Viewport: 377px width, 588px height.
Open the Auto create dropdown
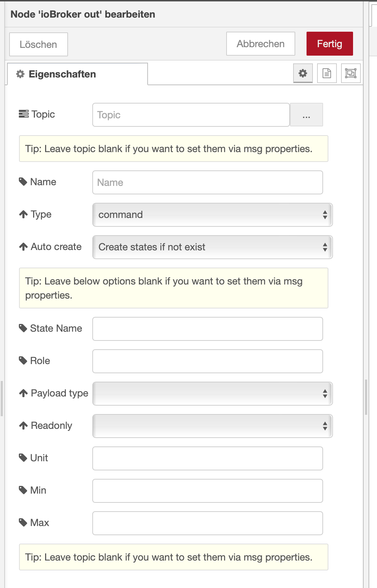[212, 247]
